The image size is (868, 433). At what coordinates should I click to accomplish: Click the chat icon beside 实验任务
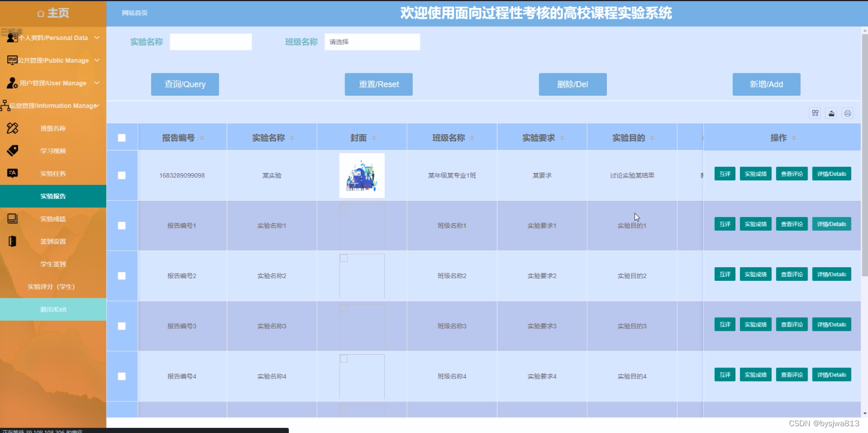pyautogui.click(x=12, y=173)
